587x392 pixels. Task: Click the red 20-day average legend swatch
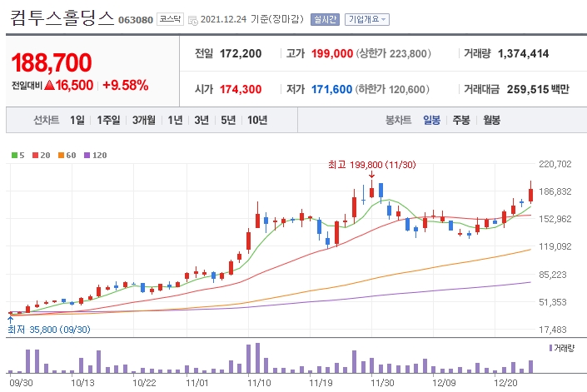(x=36, y=156)
